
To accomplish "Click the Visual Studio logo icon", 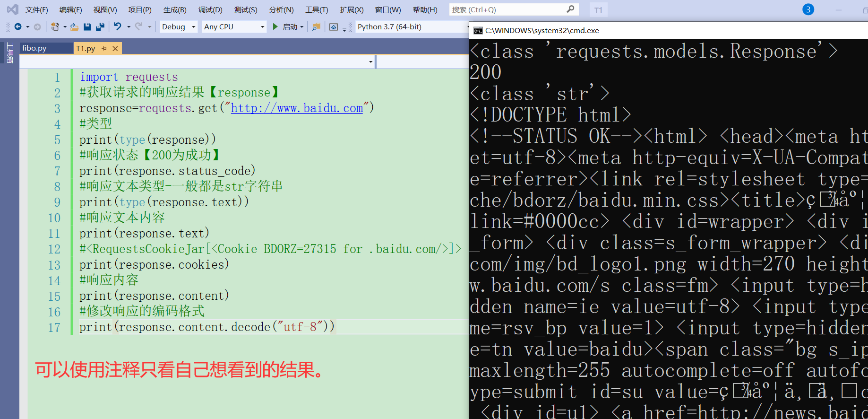I will click(13, 9).
